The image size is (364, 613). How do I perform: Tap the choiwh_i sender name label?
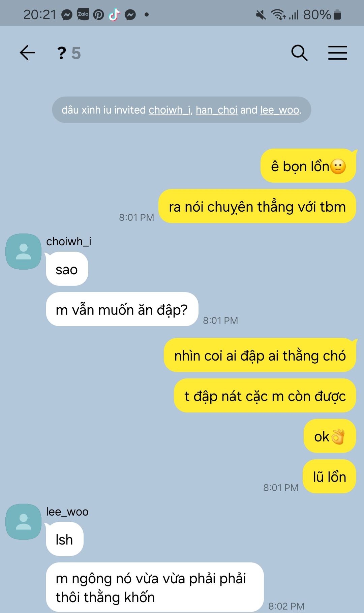pos(69,241)
